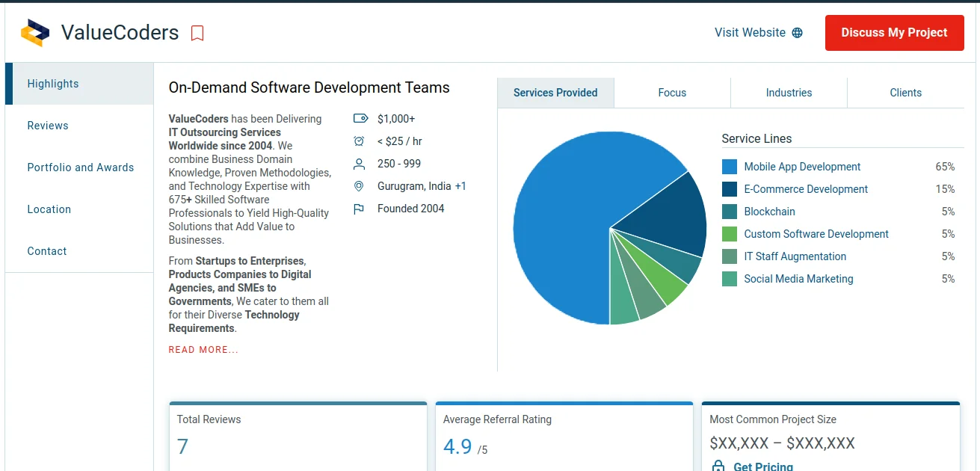Click the globe icon beside Visit Website
The height and width of the screenshot is (471, 980).
click(x=797, y=33)
